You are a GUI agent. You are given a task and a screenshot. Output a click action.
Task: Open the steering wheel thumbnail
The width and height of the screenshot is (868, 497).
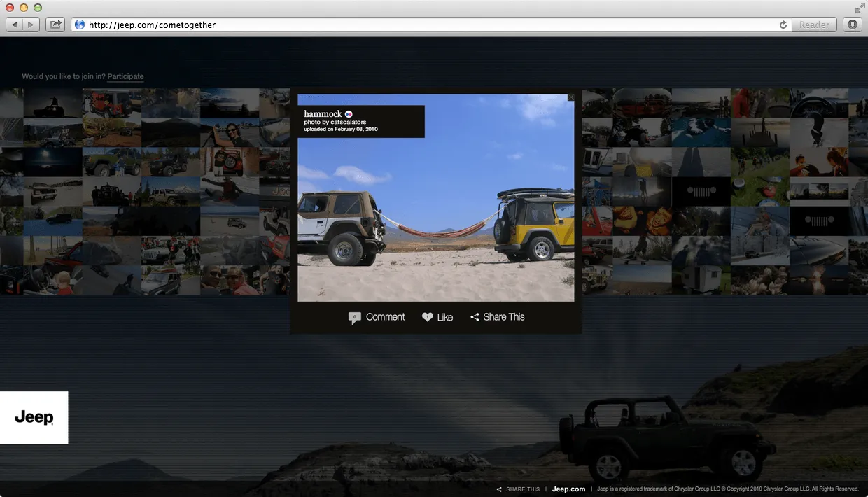[819, 103]
